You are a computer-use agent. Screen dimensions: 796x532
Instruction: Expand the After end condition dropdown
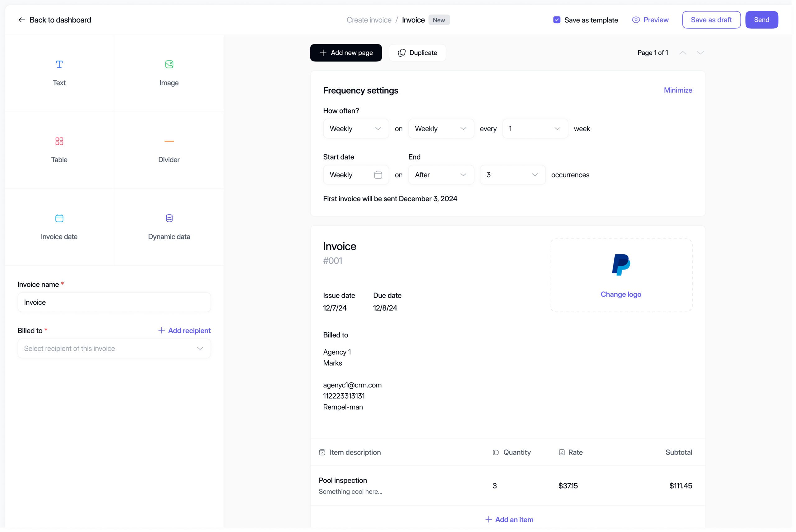click(x=441, y=175)
